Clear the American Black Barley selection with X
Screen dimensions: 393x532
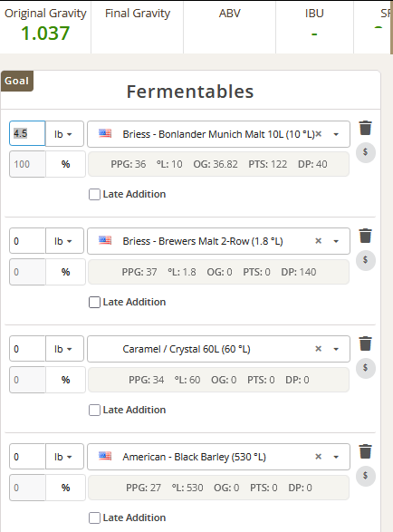318,457
